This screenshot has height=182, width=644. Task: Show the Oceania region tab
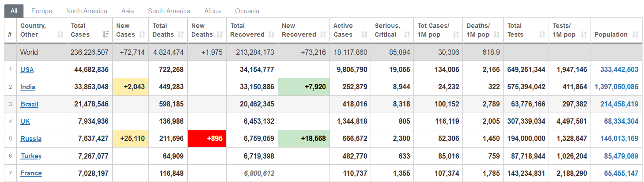(247, 11)
